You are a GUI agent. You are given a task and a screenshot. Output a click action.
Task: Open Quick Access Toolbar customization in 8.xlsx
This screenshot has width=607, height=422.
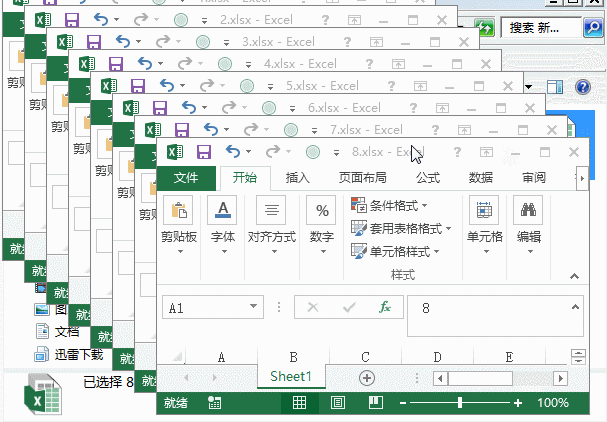coord(336,153)
